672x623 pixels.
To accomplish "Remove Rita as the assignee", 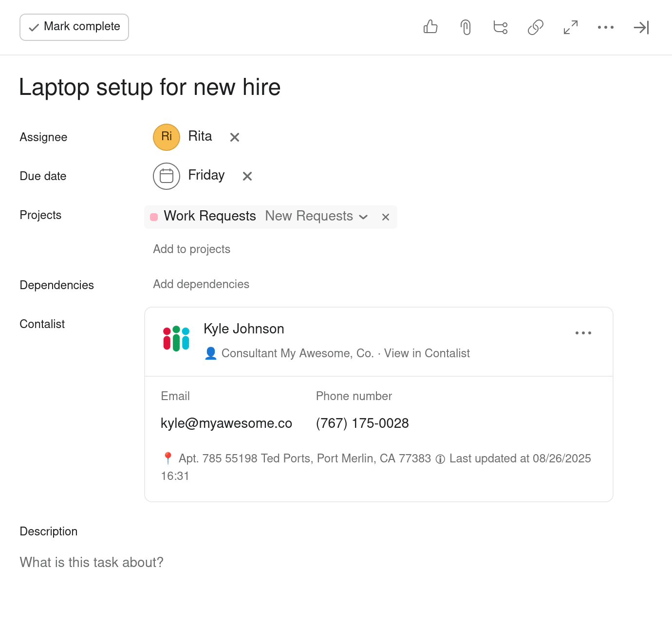I will (x=235, y=137).
